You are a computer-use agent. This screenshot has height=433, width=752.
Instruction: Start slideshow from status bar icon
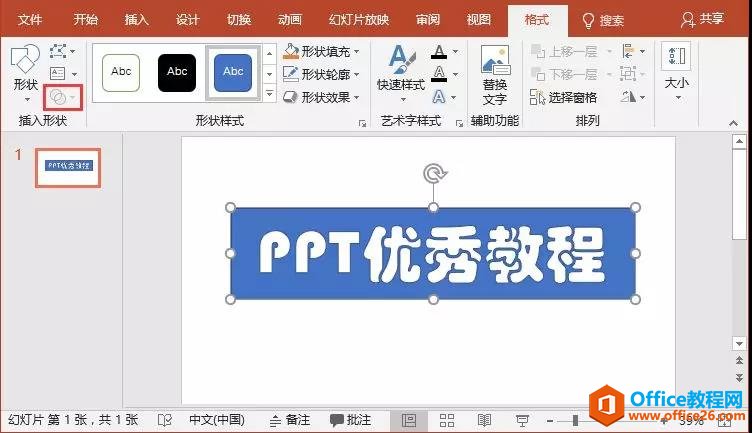point(522,421)
